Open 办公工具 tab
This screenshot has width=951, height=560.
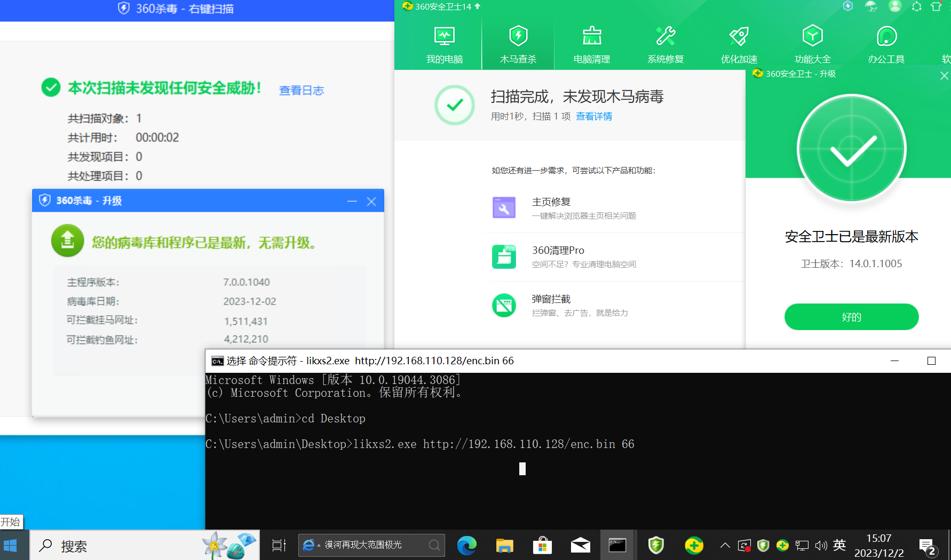(886, 45)
